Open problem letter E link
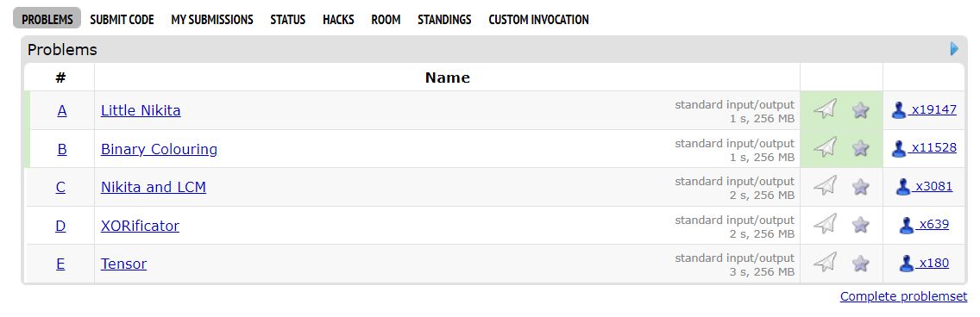The image size is (980, 317). (60, 264)
